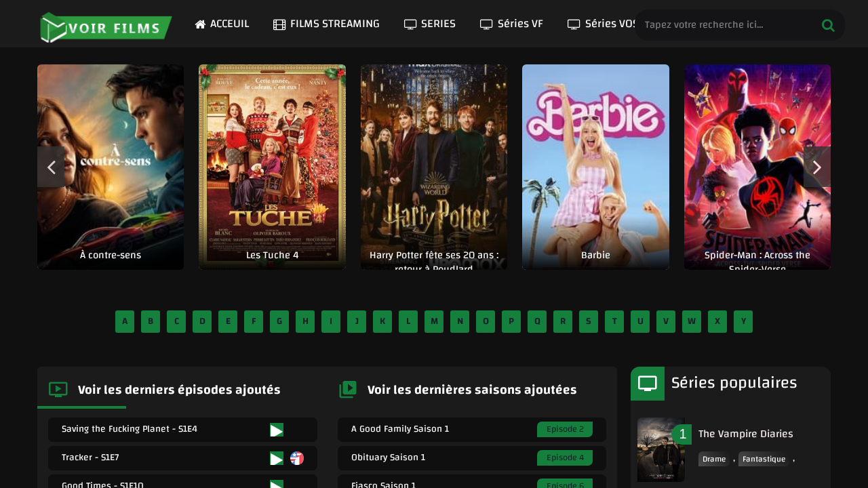Click the flag icon on Tracker S1E7
This screenshot has width=868, height=488.
pos(297,458)
